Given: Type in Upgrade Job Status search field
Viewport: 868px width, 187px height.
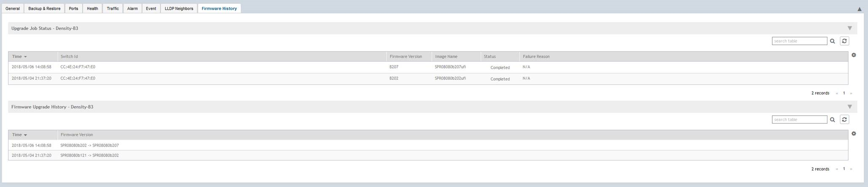Looking at the screenshot, I should (x=799, y=41).
